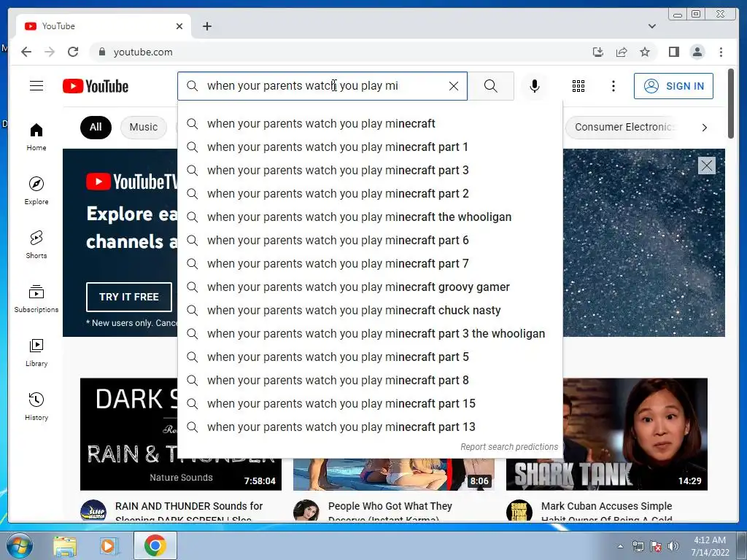Choose suggestion ending 'minecraft part 15'

click(x=370, y=404)
